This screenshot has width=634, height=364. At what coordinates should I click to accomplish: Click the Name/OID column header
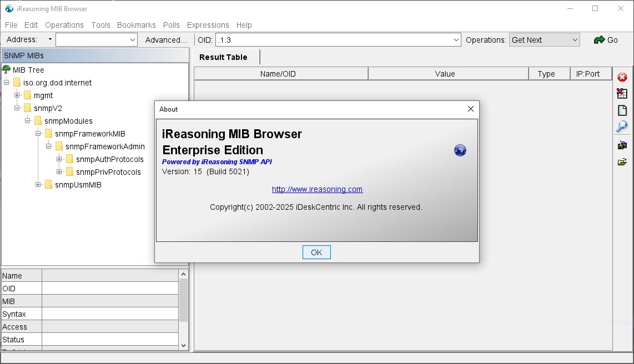click(281, 74)
